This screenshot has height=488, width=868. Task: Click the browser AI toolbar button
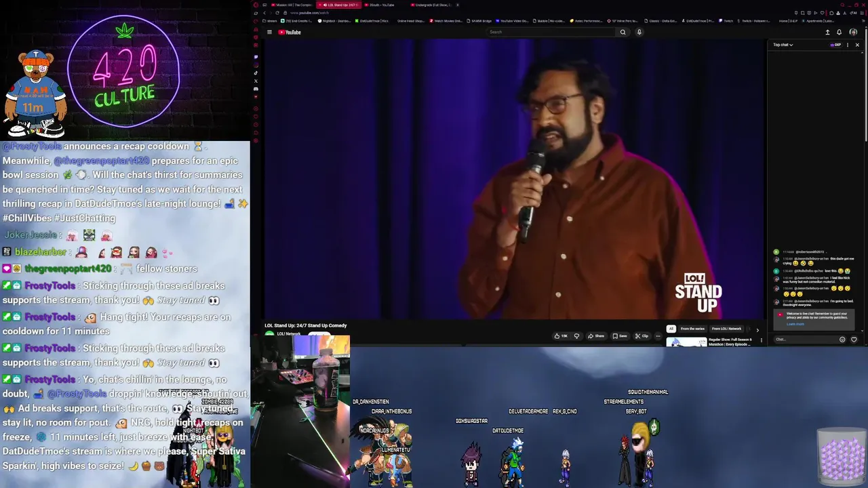point(853,13)
